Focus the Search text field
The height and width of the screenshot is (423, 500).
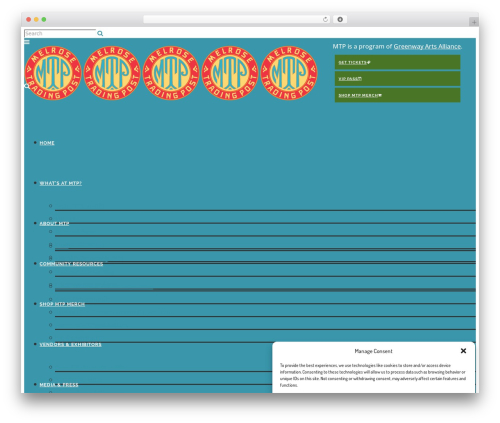pyautogui.click(x=60, y=33)
